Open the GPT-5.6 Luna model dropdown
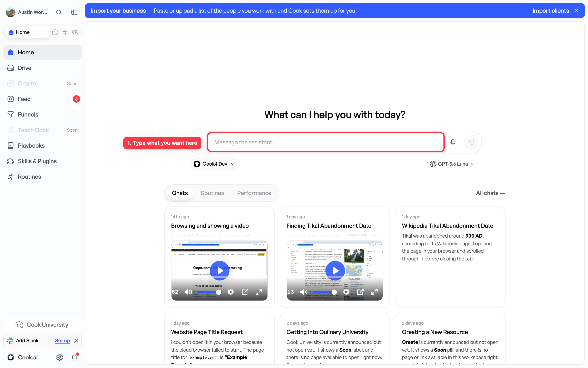Image resolution: width=588 pixels, height=368 pixels. point(452,164)
